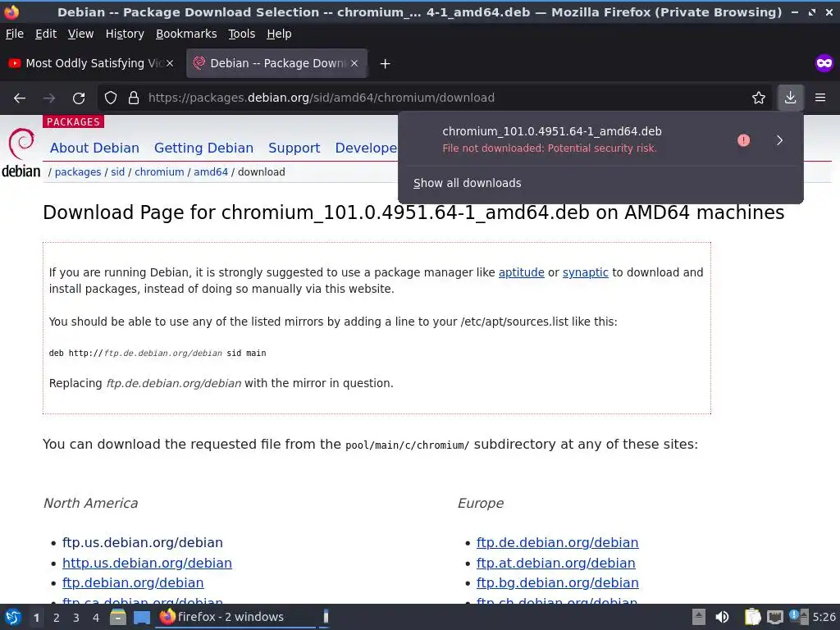Open the Bookmarks menu

pos(186,34)
